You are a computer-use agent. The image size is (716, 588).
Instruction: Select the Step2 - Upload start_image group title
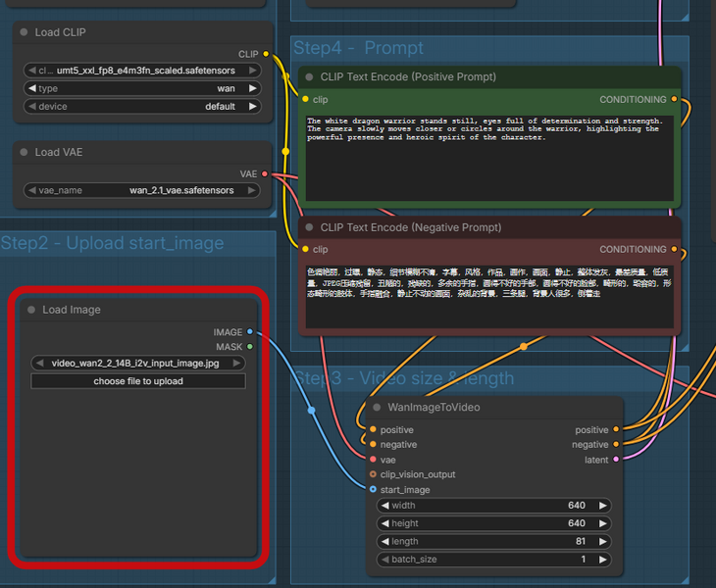click(112, 243)
